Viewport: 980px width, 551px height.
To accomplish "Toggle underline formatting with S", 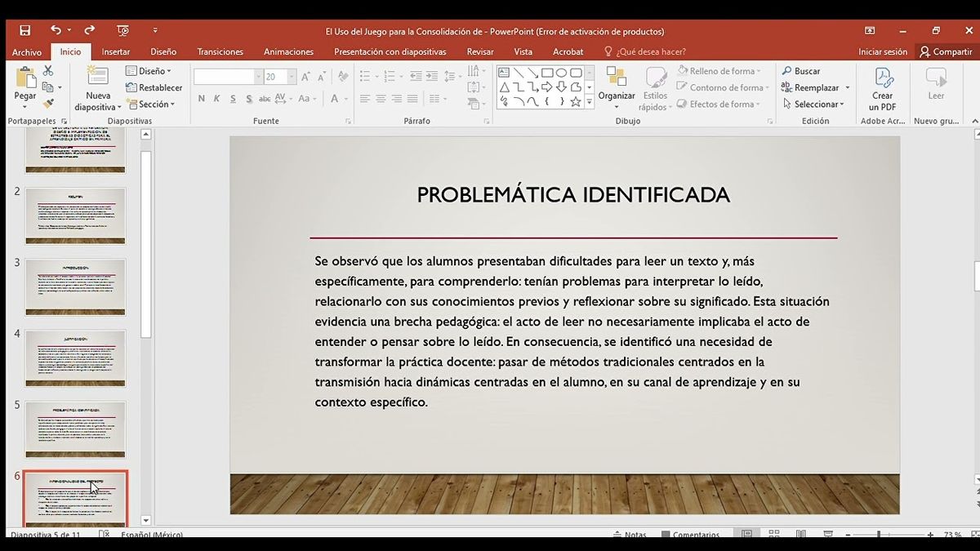I will tap(233, 98).
